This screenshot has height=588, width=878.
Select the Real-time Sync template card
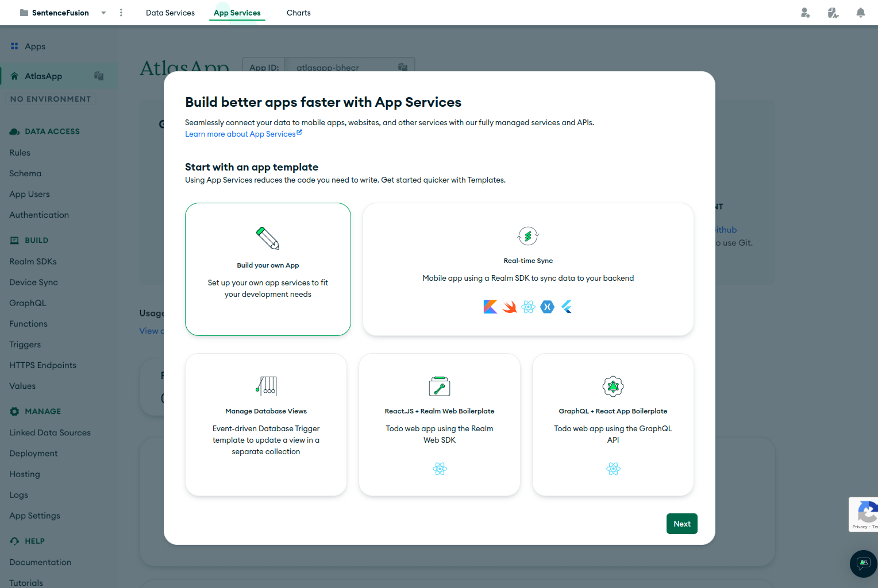[528, 269]
